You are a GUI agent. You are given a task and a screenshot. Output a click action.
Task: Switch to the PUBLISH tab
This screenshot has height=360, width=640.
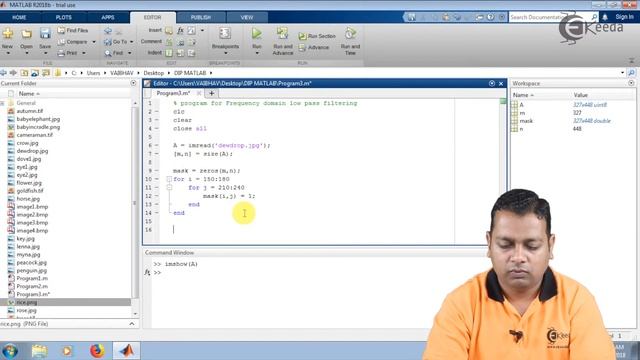(201, 18)
